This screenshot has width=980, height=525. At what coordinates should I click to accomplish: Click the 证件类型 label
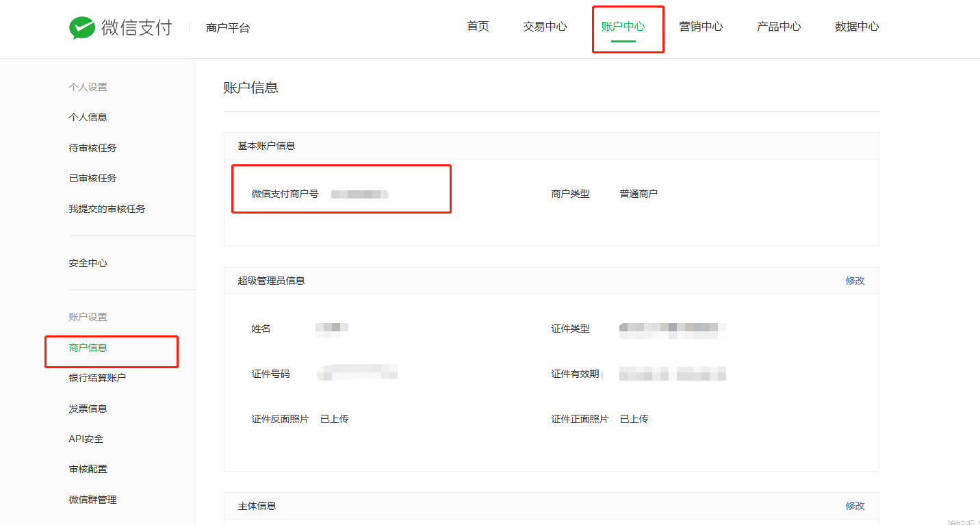click(x=570, y=329)
